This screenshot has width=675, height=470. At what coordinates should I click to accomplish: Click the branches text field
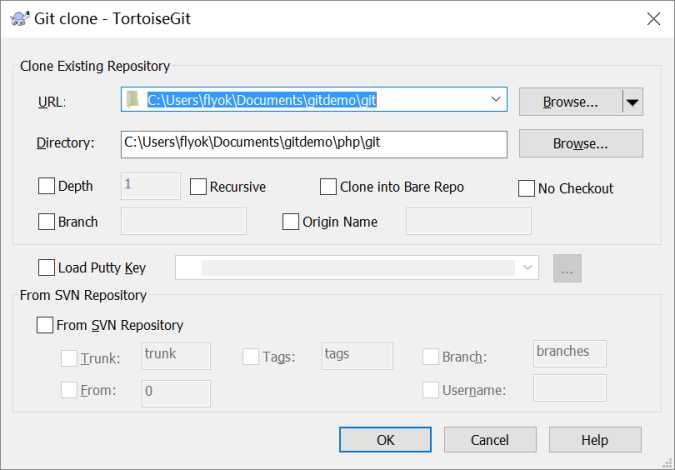pos(570,354)
